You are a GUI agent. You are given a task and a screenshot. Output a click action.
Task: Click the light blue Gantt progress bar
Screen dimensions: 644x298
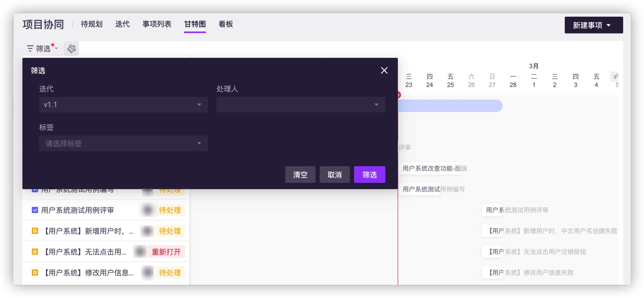(x=450, y=106)
